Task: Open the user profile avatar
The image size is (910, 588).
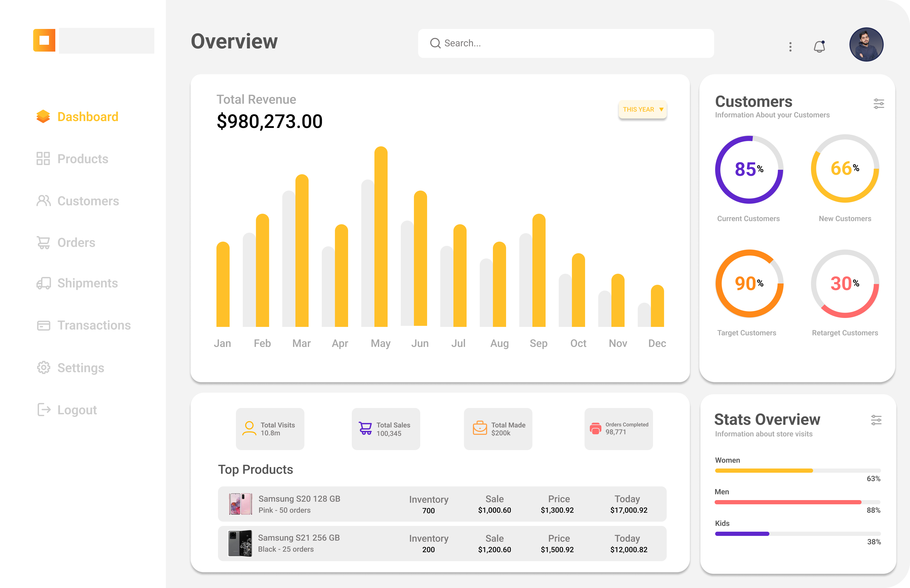Action: tap(866, 44)
